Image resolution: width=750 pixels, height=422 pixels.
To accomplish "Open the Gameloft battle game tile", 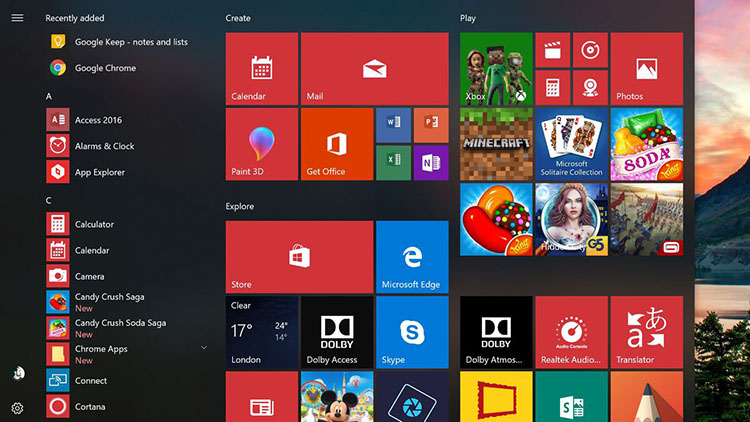I will [647, 219].
